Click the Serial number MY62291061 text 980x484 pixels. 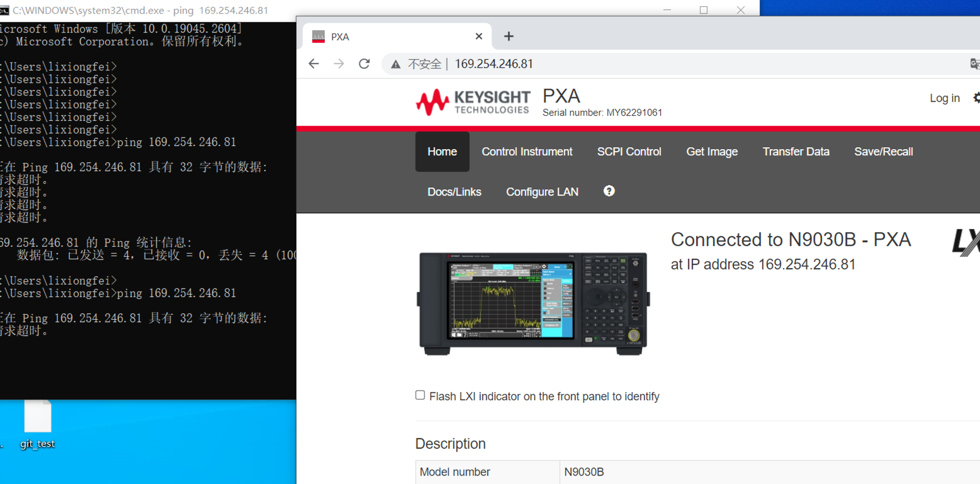coord(602,113)
